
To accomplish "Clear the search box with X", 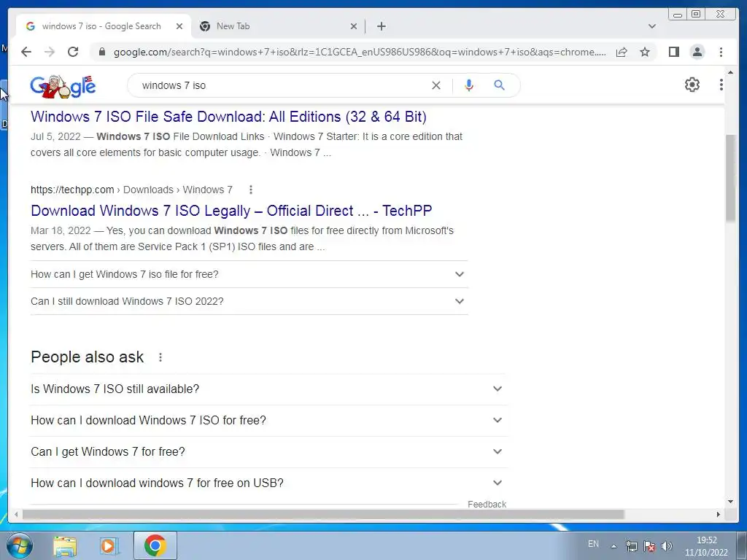I will coord(436,85).
